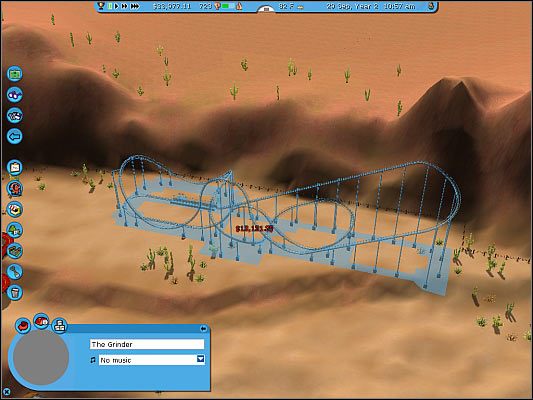Click the guest count 723

click(205, 6)
